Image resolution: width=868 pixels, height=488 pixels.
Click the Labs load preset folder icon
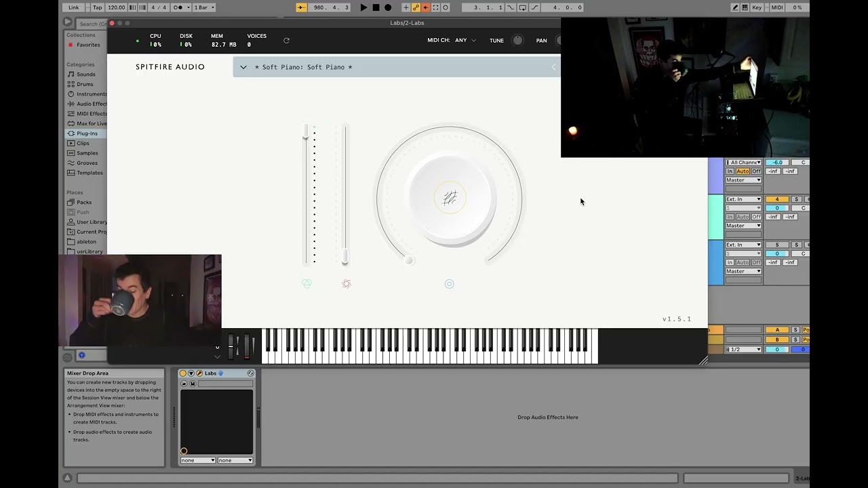pos(184,384)
